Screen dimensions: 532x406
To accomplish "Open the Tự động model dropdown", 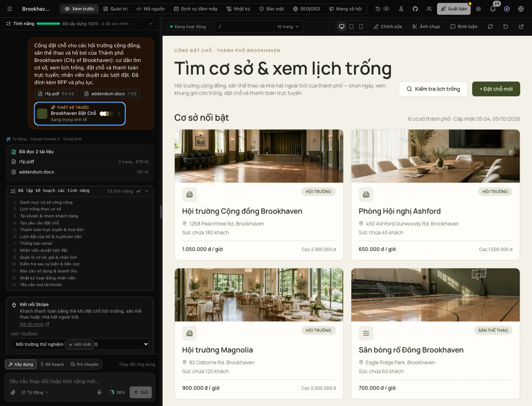I will (35, 392).
